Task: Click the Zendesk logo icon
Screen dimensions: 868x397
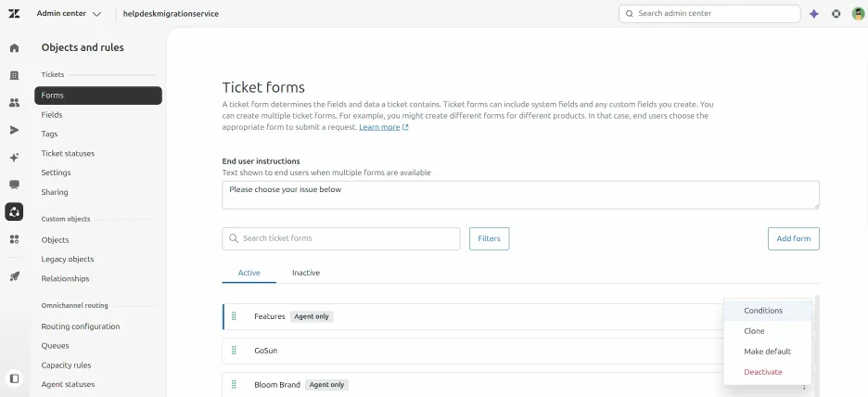Action: pyautogui.click(x=14, y=14)
